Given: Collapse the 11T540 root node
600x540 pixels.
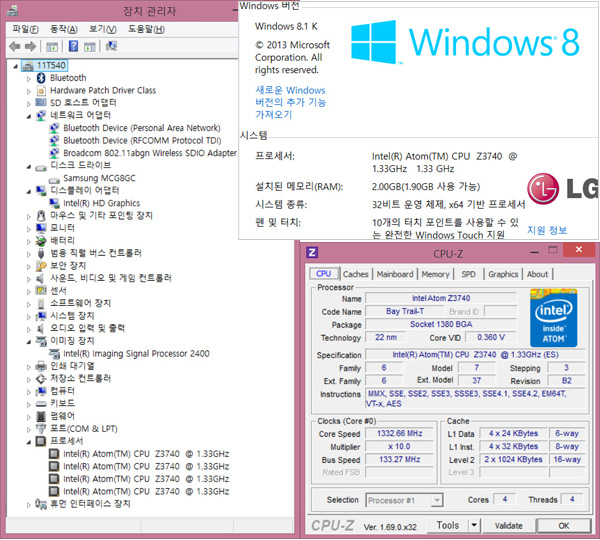Looking at the screenshot, I should 15,67.
